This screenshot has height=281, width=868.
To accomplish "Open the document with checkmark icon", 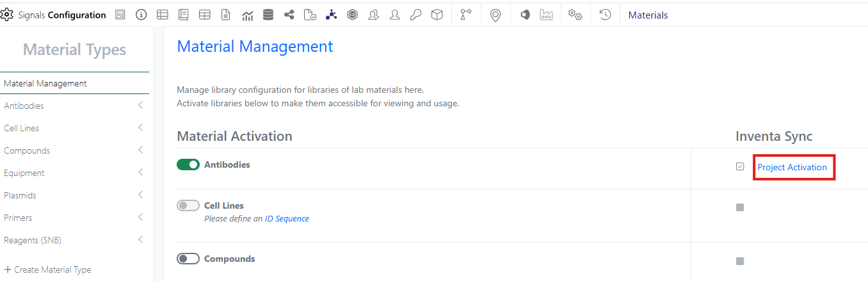I will (x=310, y=15).
